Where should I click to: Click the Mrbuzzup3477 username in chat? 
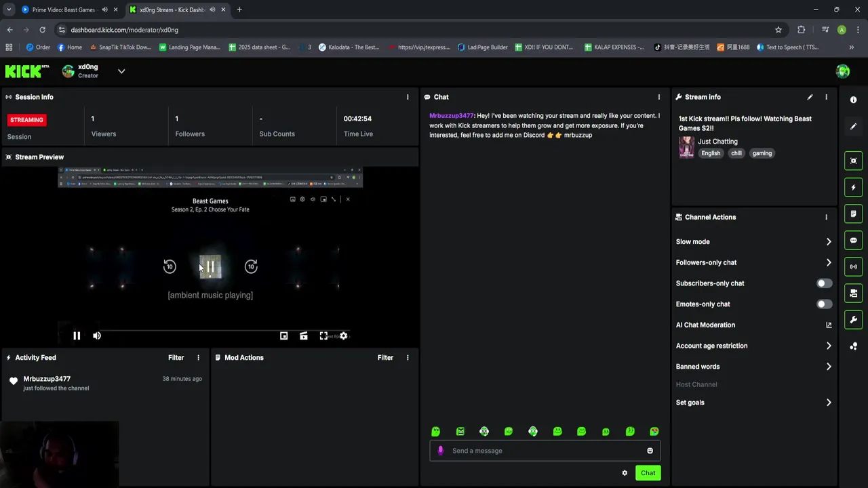pos(451,116)
